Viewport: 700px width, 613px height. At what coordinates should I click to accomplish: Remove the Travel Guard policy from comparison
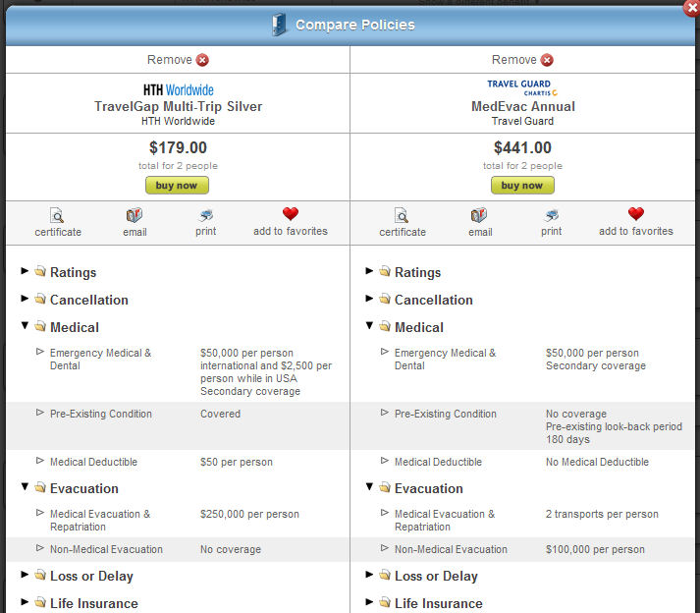coord(547,60)
